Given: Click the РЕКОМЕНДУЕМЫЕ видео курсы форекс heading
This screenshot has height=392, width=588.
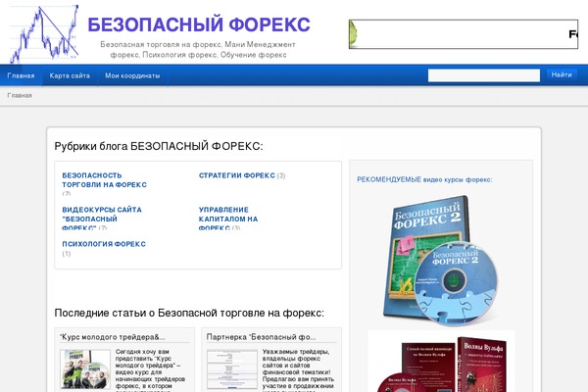Looking at the screenshot, I should (424, 179).
